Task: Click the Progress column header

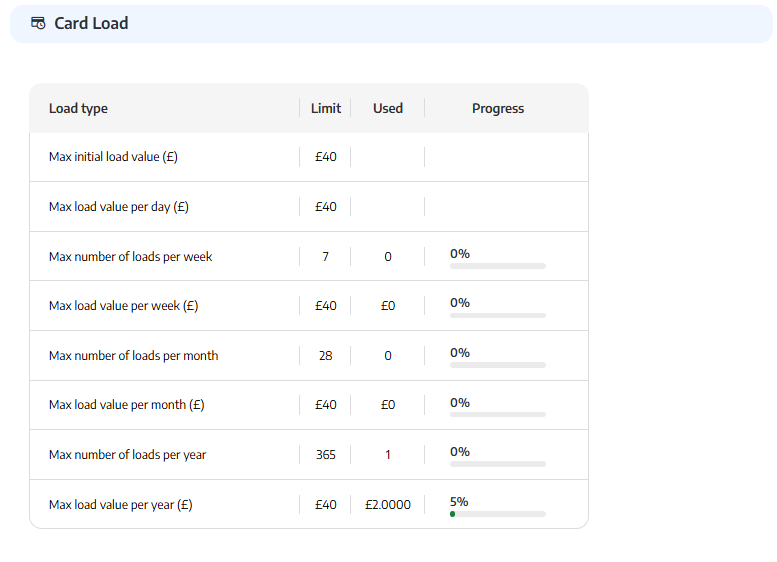Action: click(498, 108)
